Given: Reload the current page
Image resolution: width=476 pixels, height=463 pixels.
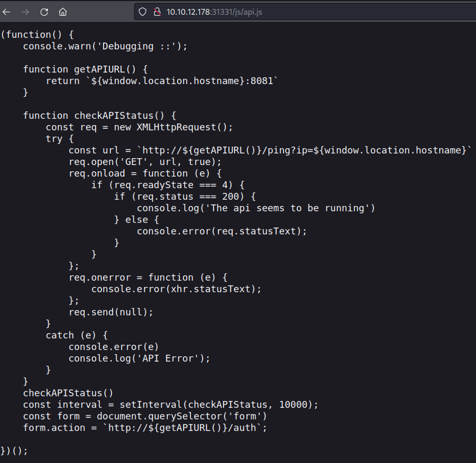Looking at the screenshot, I should coord(44,12).
